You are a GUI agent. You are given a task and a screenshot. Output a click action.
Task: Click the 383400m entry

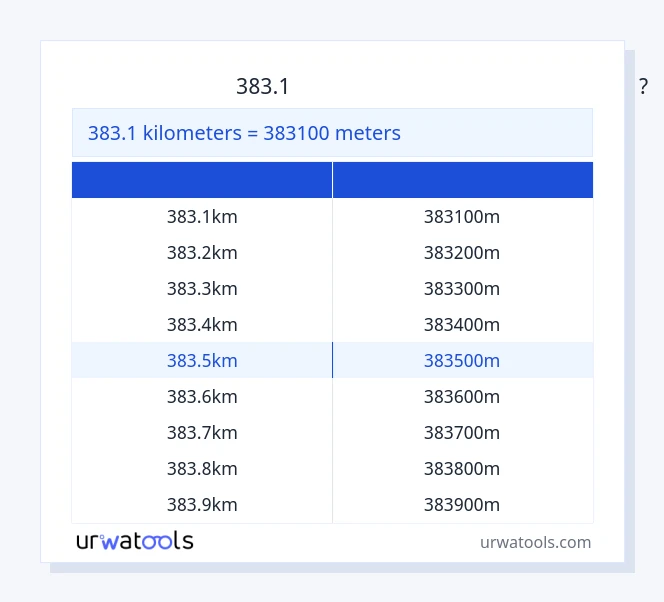(x=462, y=325)
